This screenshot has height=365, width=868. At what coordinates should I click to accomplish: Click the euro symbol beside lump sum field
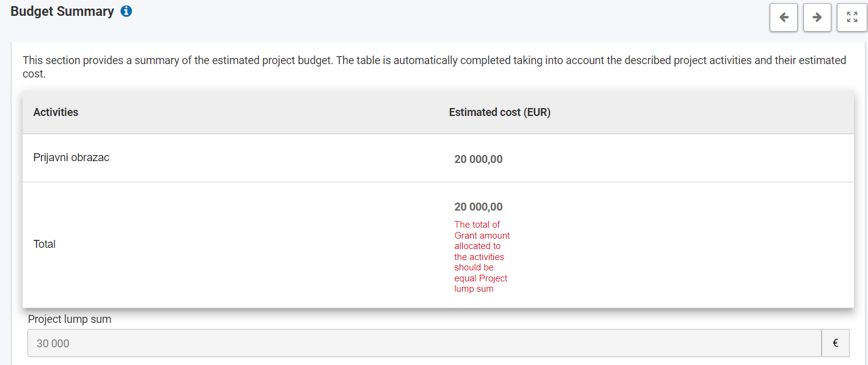point(835,344)
